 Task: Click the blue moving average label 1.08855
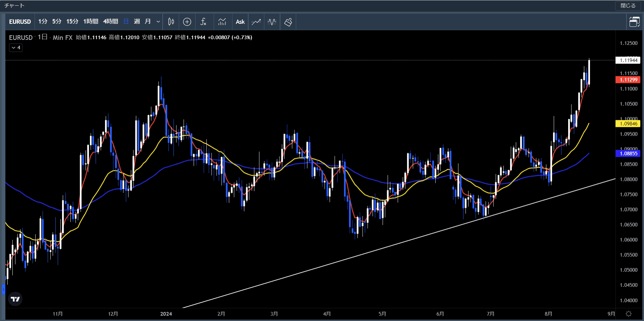coord(628,153)
